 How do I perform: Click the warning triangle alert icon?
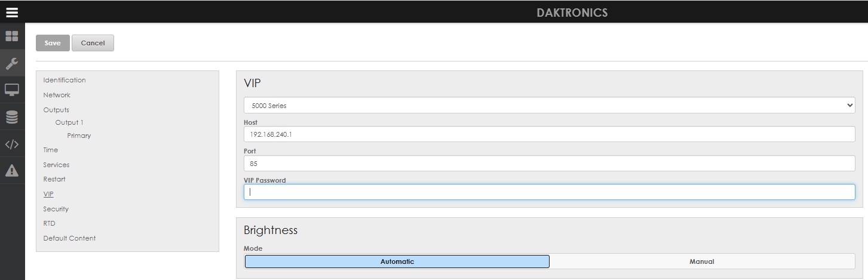pos(12,171)
